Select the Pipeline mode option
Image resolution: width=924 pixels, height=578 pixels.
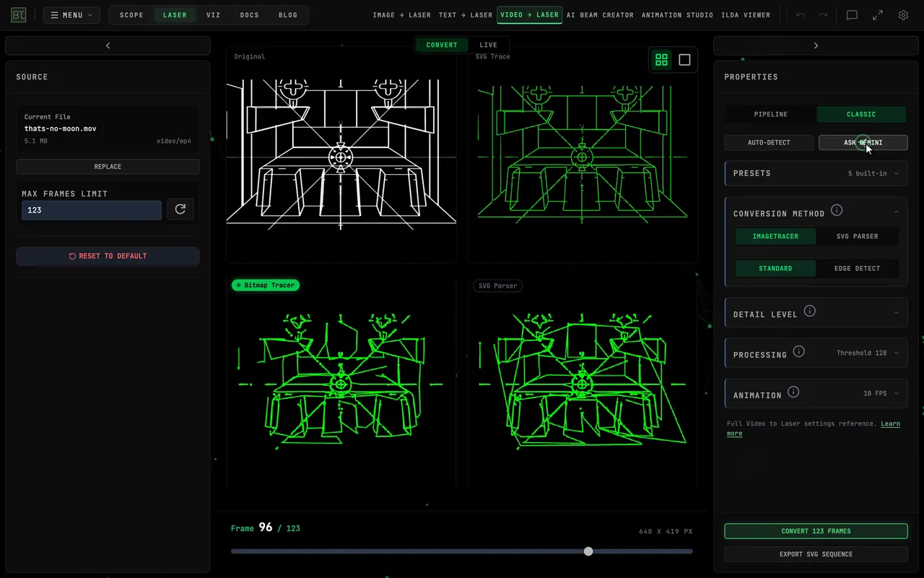pyautogui.click(x=771, y=114)
